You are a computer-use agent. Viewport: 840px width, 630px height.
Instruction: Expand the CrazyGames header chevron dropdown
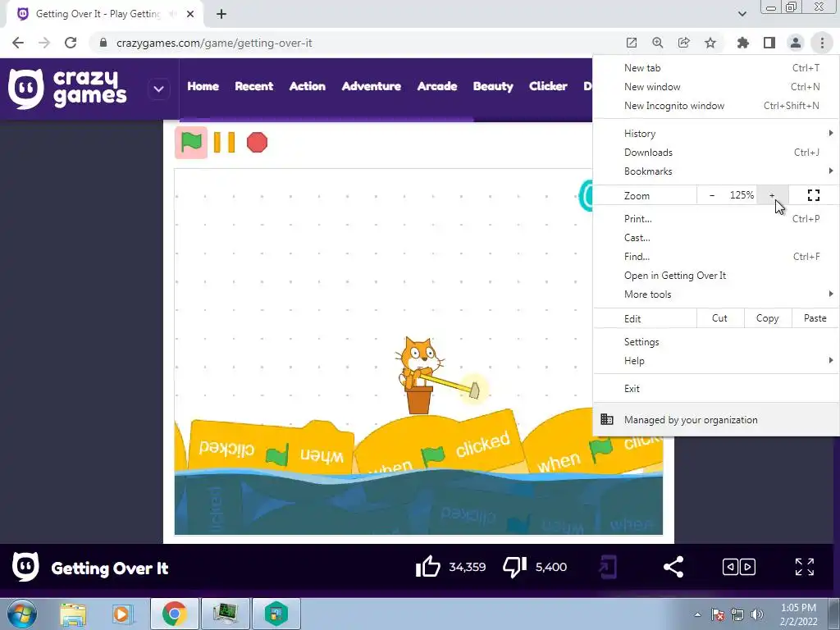(158, 89)
